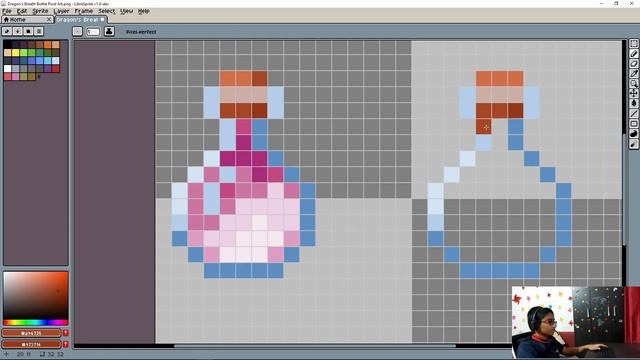Click the foreground color hex button
The image size is (640, 360).
31,333
